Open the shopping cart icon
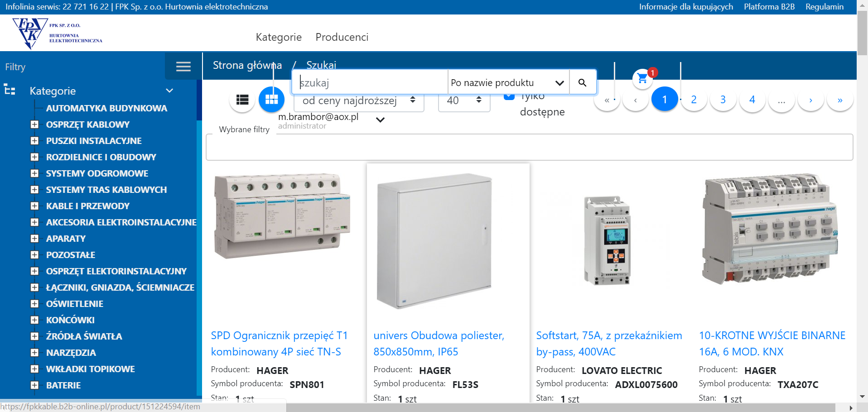 click(642, 79)
